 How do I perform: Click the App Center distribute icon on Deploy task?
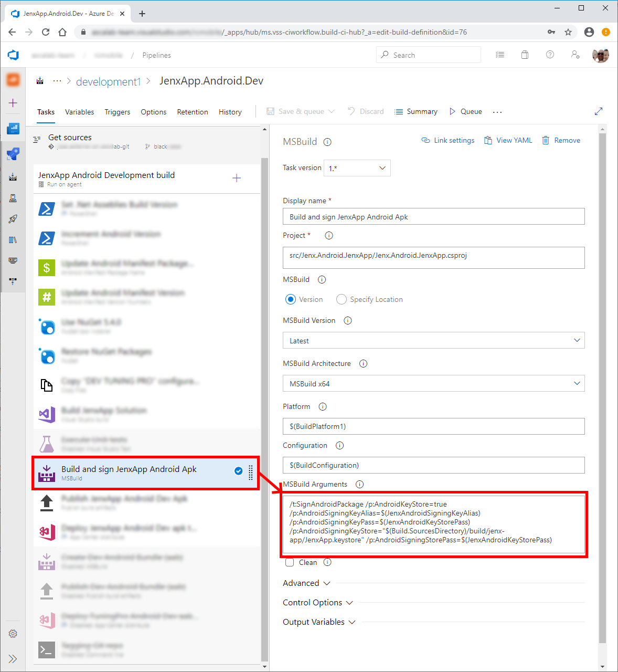(47, 532)
